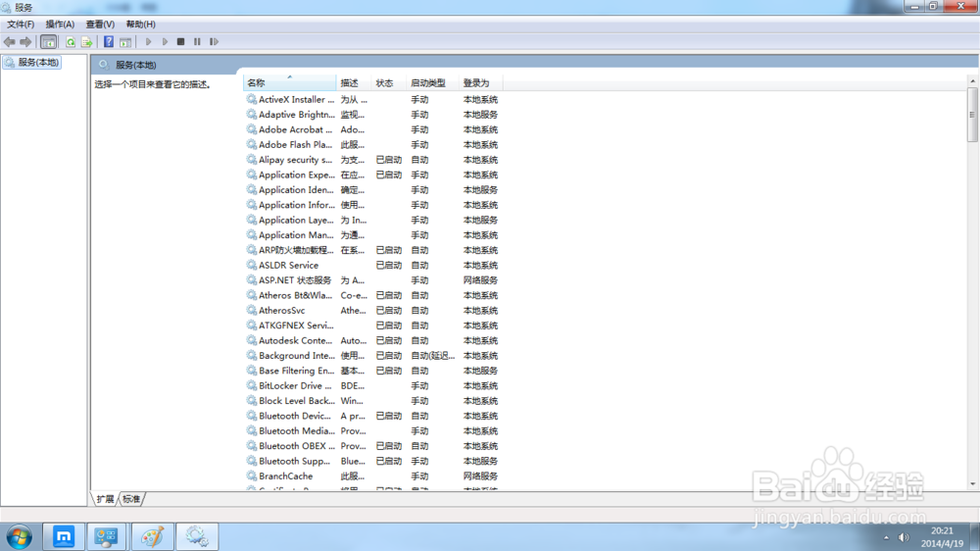The height and width of the screenshot is (551, 980).
Task: Click the Refresh toolbar icon
Action: pos(71,42)
